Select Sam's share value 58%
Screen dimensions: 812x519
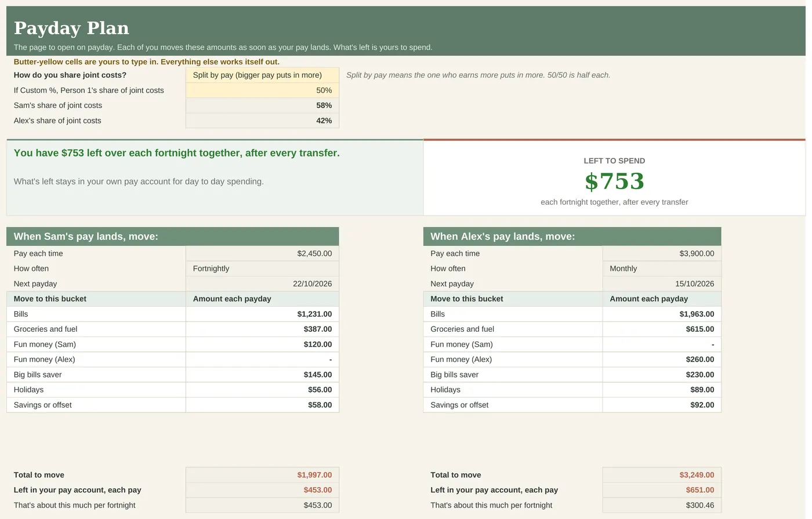click(x=262, y=106)
